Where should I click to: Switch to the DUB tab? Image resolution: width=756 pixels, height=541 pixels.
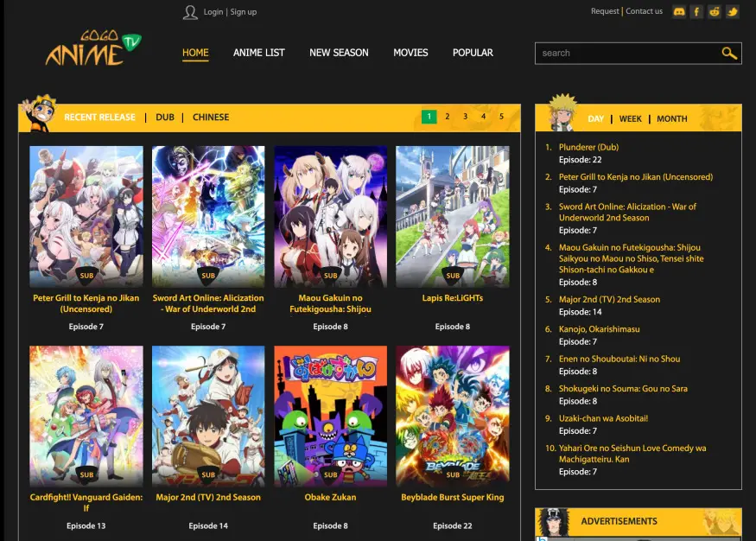tap(165, 118)
